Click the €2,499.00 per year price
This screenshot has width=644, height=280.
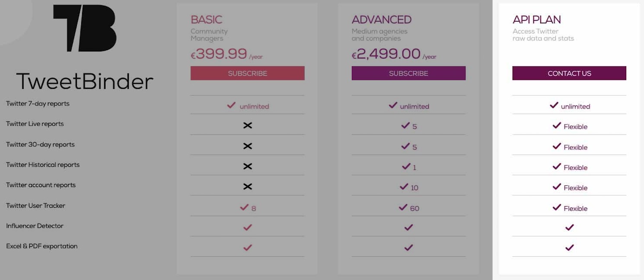(394, 54)
